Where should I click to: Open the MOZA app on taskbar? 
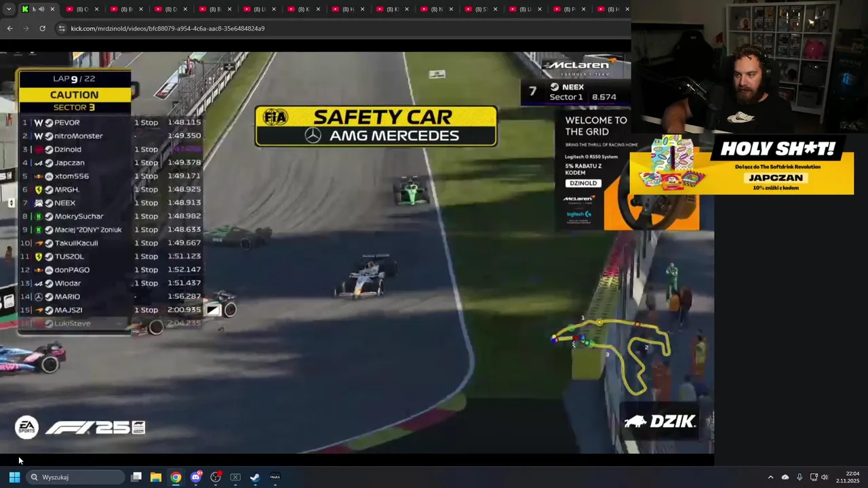275,477
